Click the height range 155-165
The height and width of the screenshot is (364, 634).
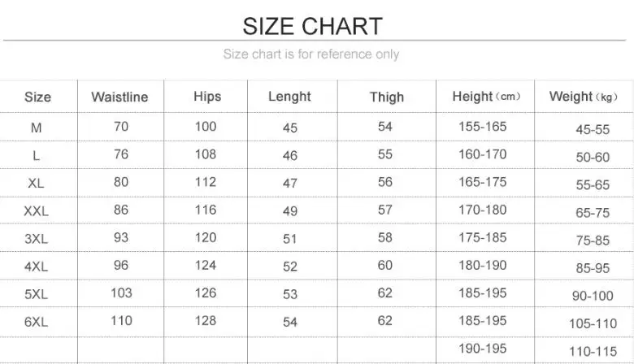pyautogui.click(x=482, y=127)
